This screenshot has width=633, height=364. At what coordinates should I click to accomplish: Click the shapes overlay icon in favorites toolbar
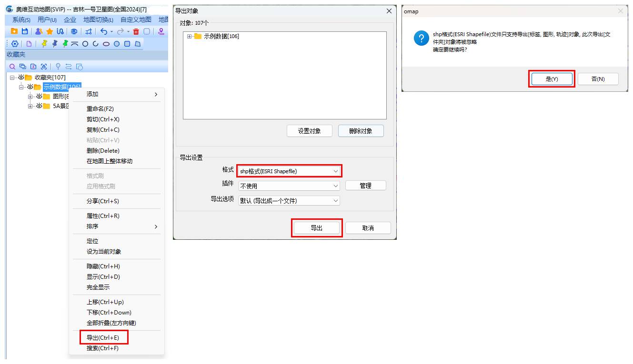80,67
